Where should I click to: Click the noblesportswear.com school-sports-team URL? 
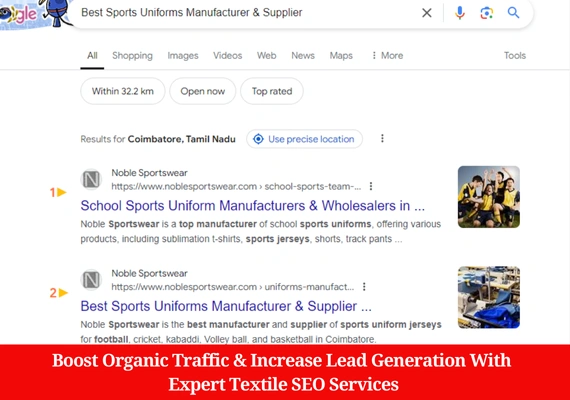pyautogui.click(x=236, y=187)
